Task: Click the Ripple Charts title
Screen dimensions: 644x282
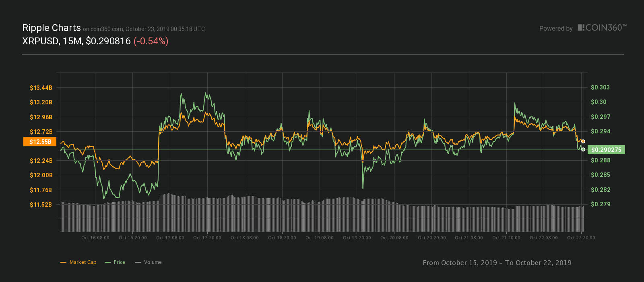Action: (x=52, y=28)
